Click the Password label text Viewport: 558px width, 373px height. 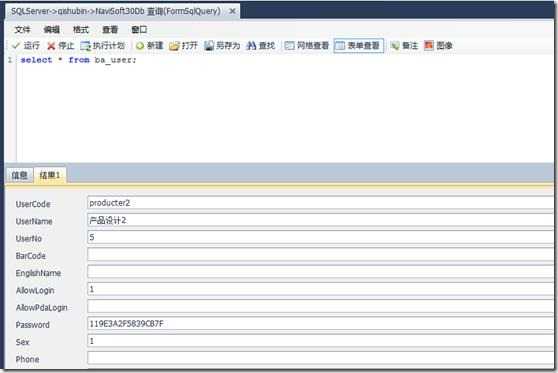pos(32,325)
